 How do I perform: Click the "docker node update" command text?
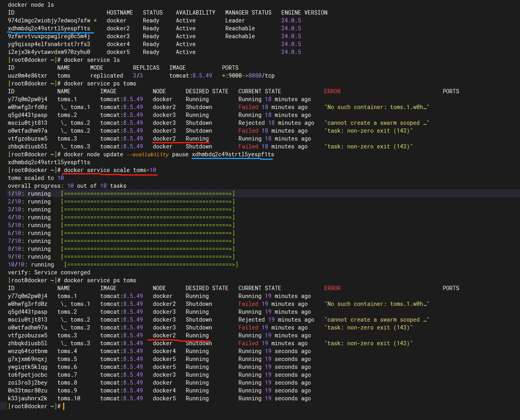(93, 154)
